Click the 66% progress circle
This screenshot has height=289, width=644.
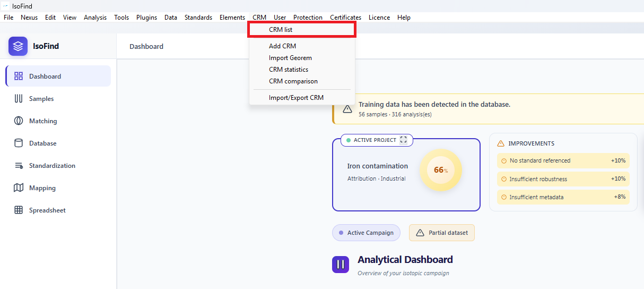click(440, 170)
